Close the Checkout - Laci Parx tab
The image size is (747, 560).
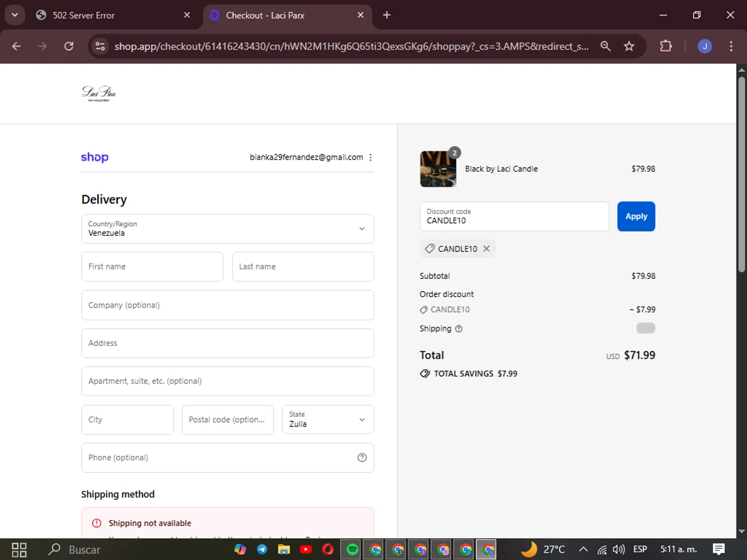[x=361, y=15]
